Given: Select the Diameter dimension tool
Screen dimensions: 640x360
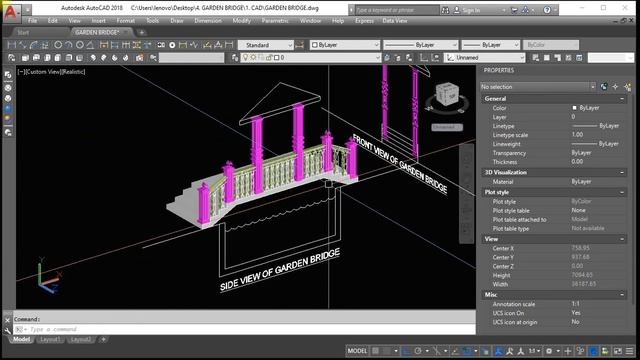Looking at the screenshot, I should (x=80, y=45).
